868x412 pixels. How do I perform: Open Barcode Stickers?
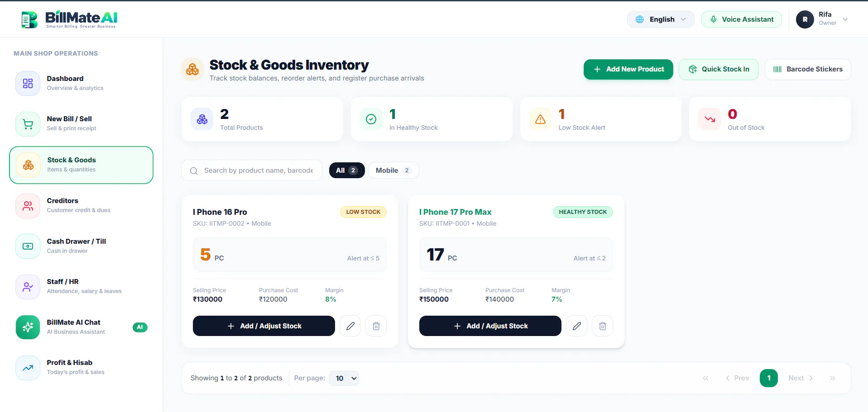[x=808, y=69]
